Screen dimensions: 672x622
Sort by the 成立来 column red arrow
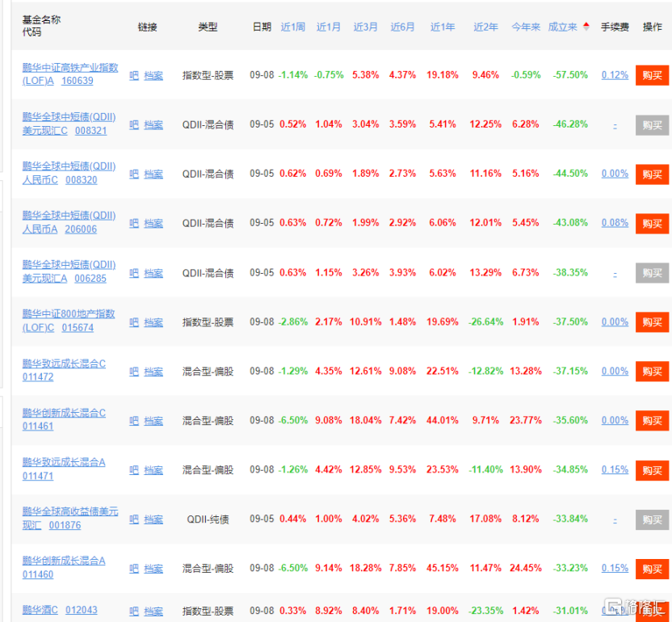586,27
